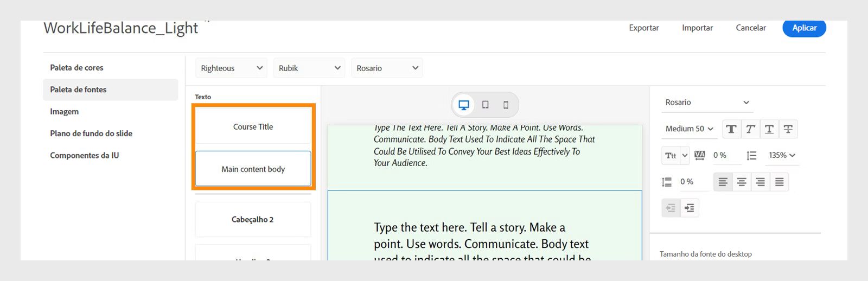Select the Cabeçalho 2 text style card
The image size is (868, 281).
point(253,220)
